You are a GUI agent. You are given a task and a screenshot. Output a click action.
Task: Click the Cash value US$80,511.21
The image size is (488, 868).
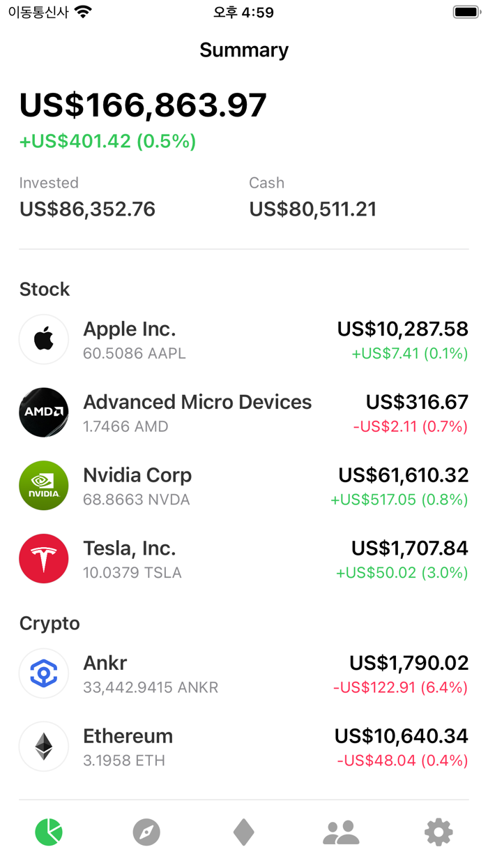click(x=312, y=209)
